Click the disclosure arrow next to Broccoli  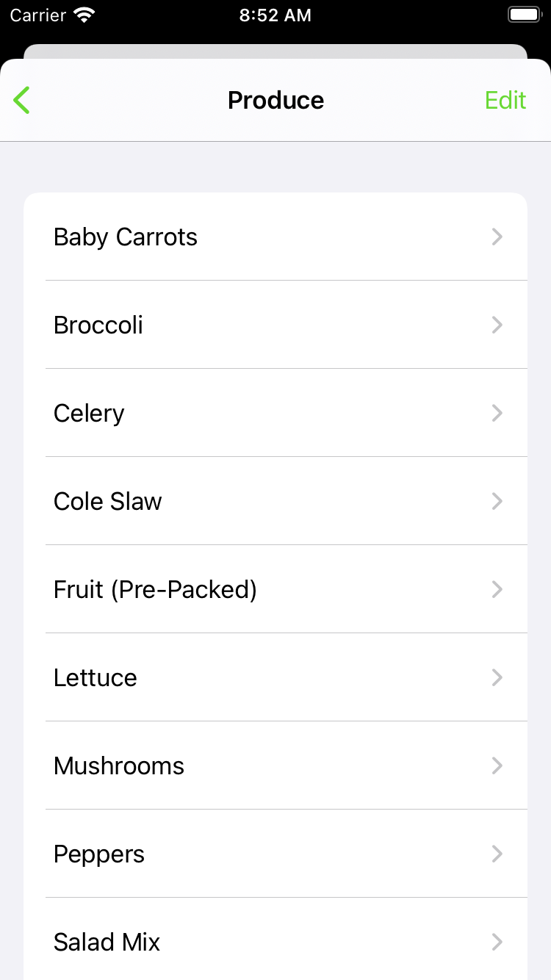point(497,325)
